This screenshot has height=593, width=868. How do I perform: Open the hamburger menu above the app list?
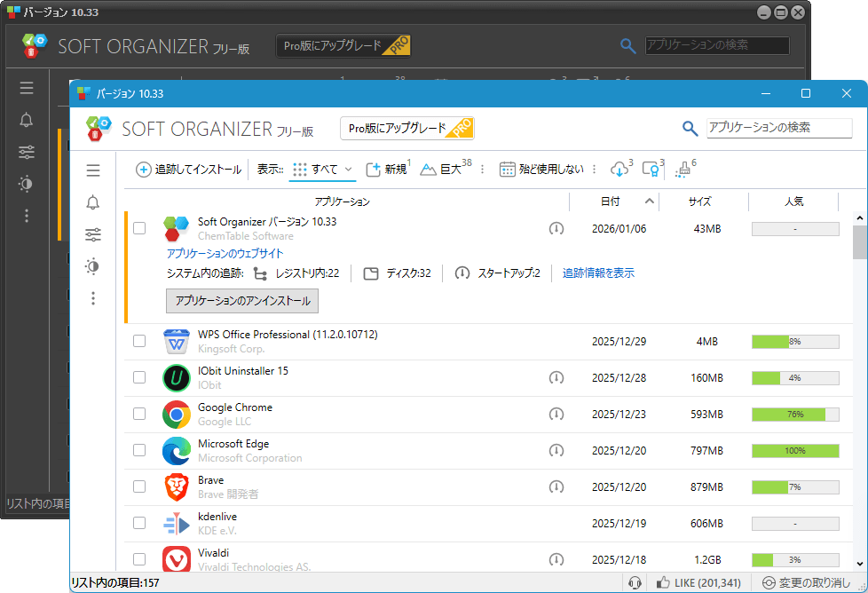pos(93,170)
